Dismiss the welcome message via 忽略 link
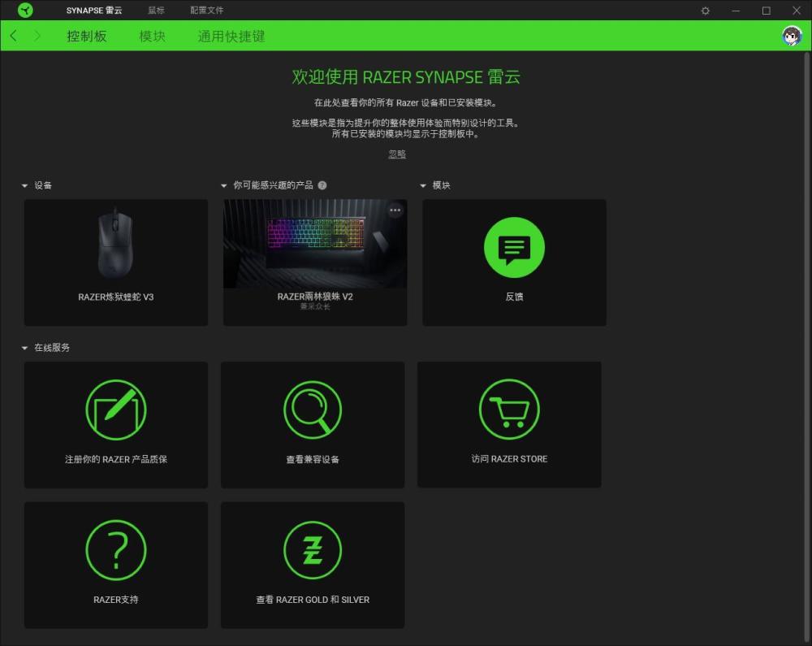The height and width of the screenshot is (646, 812). tap(397, 154)
